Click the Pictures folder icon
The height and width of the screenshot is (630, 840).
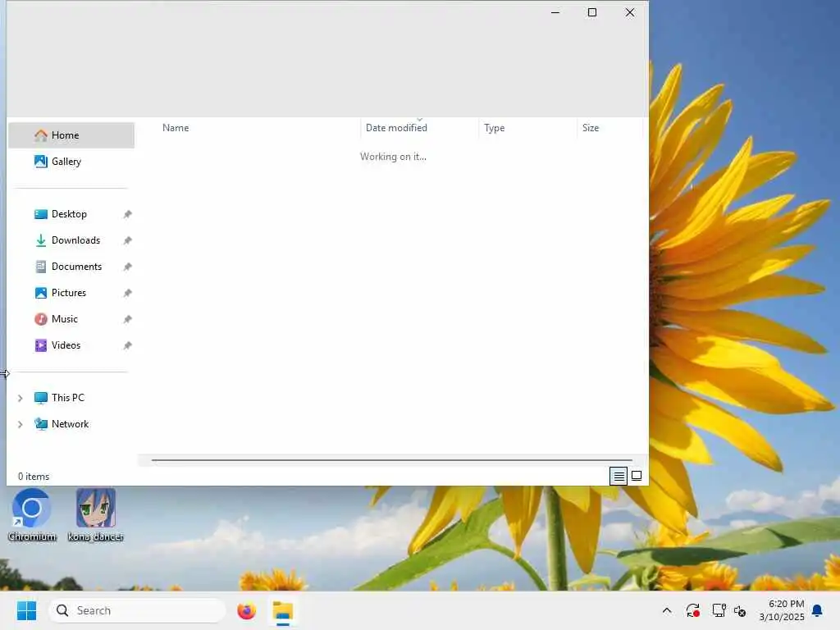pyautogui.click(x=41, y=293)
